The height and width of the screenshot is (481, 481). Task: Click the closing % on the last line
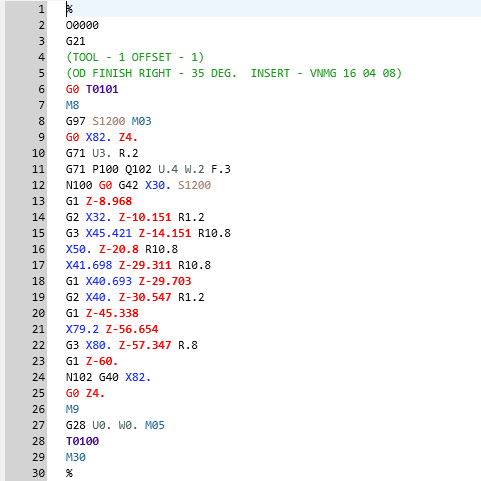click(x=69, y=473)
